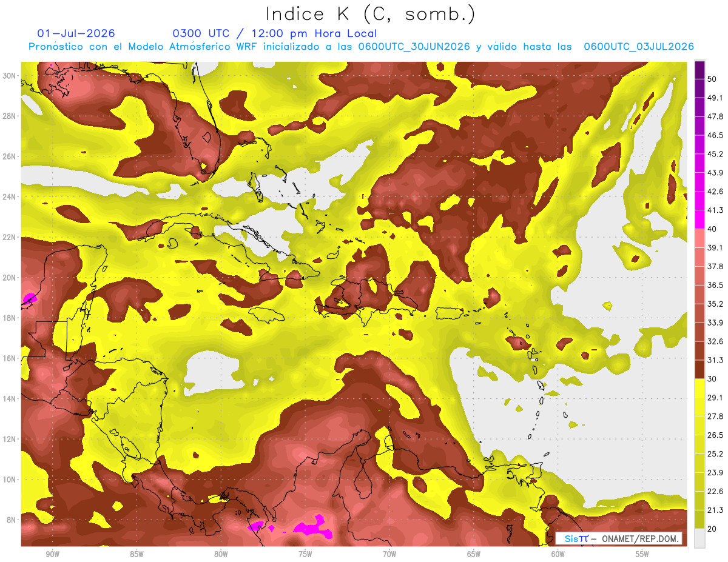Click the colorbar value label "42.6"
Viewport: 728px width, 562px height.
coord(715,192)
